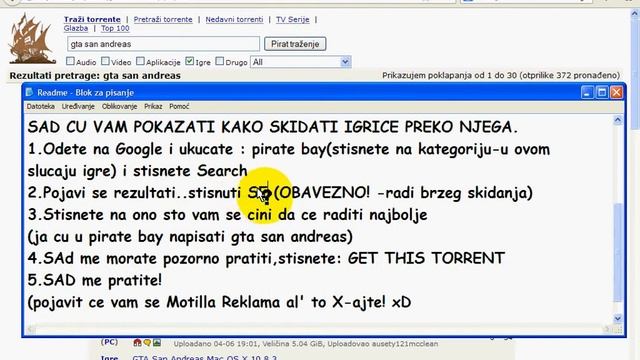This screenshot has width=640, height=360.
Task: Click the line '5.SAD me pratite!'
Action: (x=95, y=280)
